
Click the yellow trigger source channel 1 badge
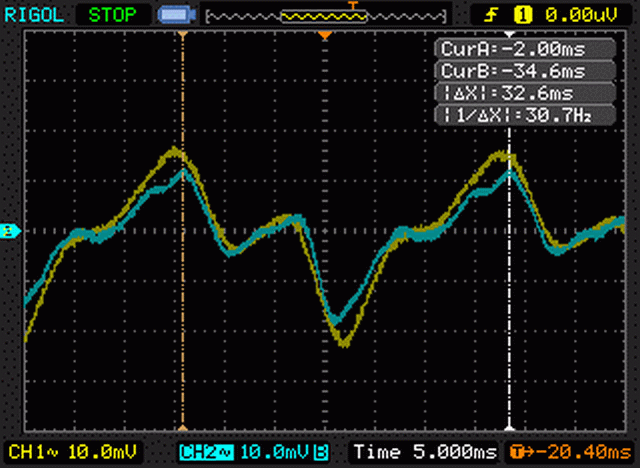click(x=523, y=16)
